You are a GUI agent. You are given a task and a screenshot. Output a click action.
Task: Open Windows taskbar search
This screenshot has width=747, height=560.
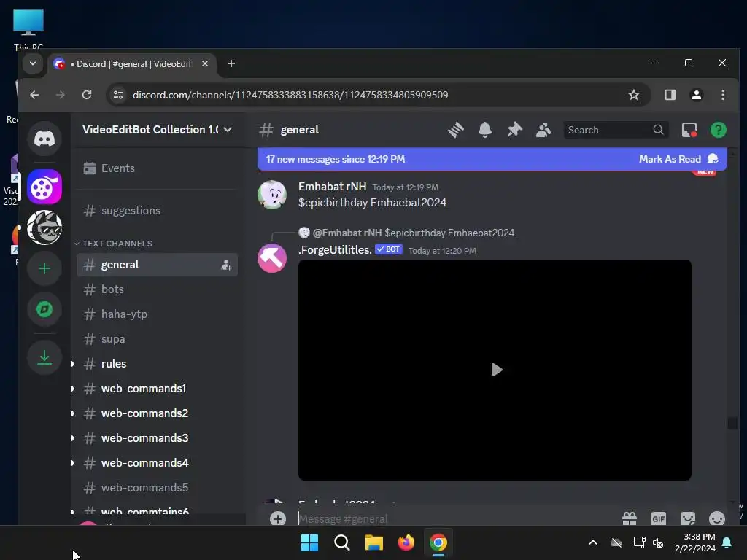coord(341,542)
